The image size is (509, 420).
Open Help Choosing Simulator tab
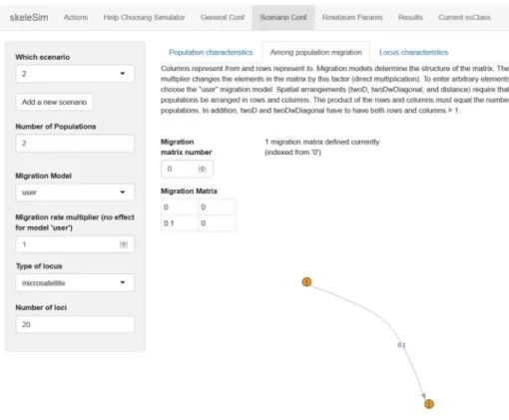pos(144,17)
